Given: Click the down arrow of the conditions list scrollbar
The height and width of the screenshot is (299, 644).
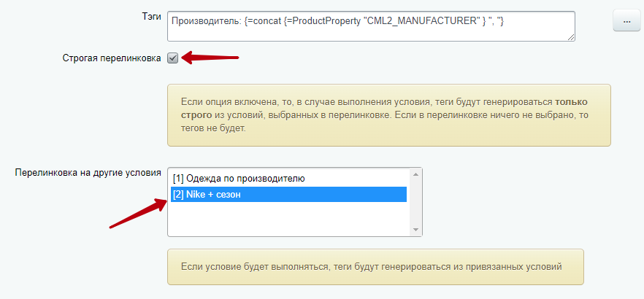Looking at the screenshot, I should 415,229.
